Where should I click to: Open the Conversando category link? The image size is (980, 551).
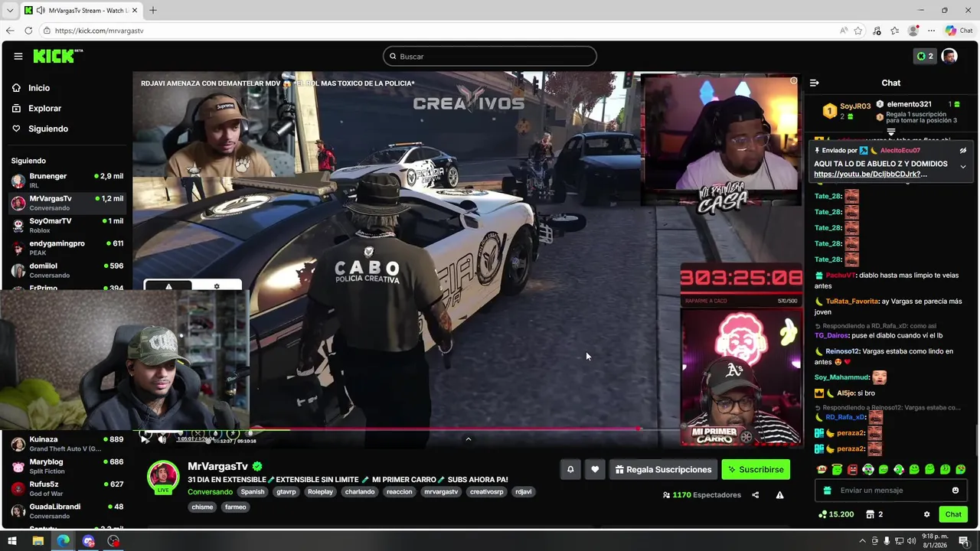coord(211,492)
